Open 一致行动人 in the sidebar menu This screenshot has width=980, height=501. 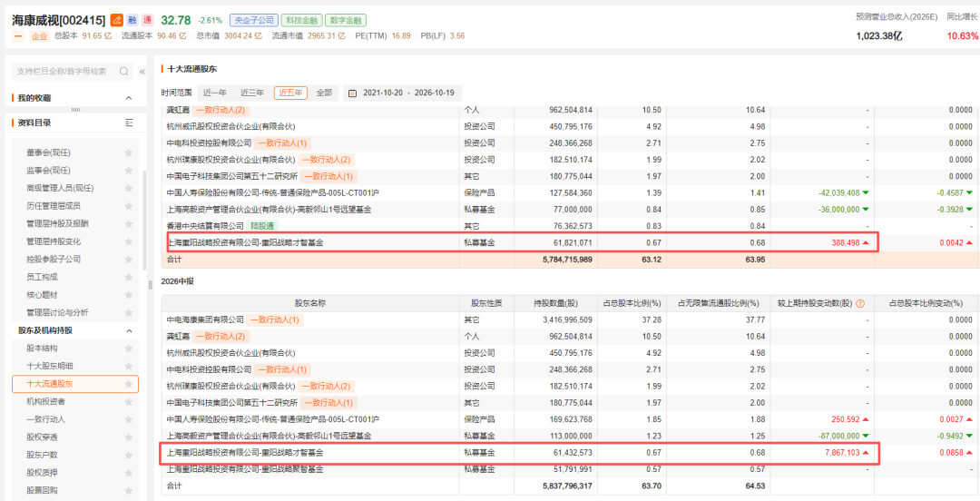tap(45, 419)
